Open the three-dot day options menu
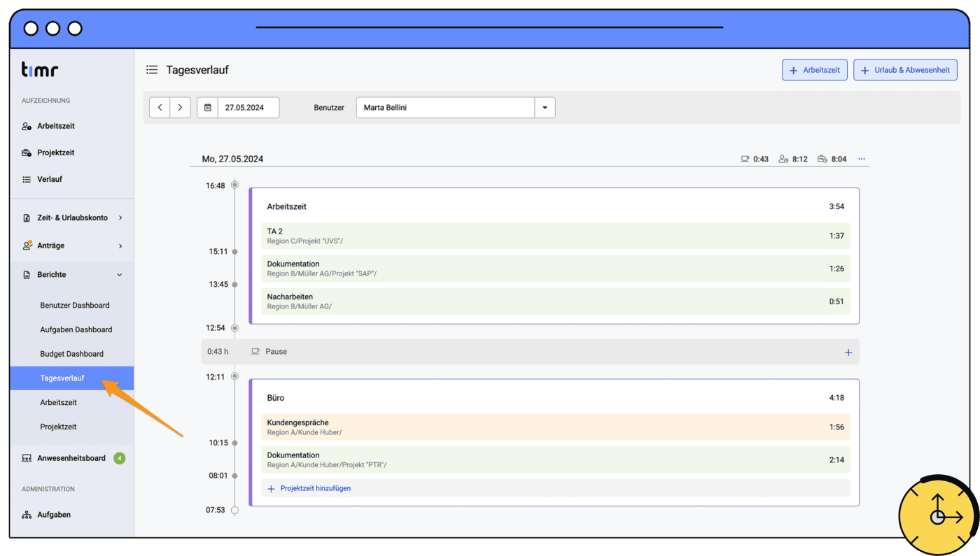The width and height of the screenshot is (980, 556). click(x=862, y=159)
